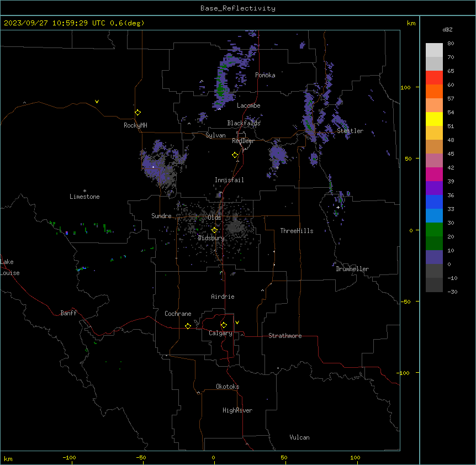Viewport: 476px width, 465px height.
Task: Click the Cochrane label
Action: pyautogui.click(x=178, y=314)
